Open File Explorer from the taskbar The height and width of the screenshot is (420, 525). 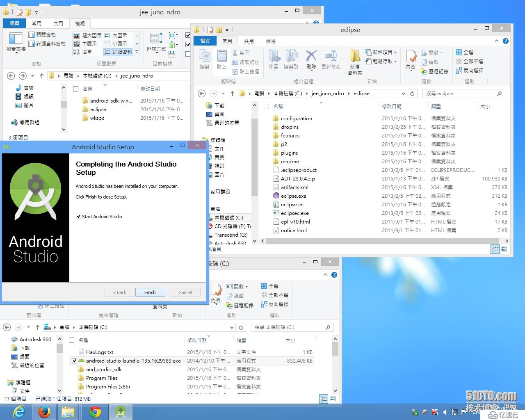(68, 411)
